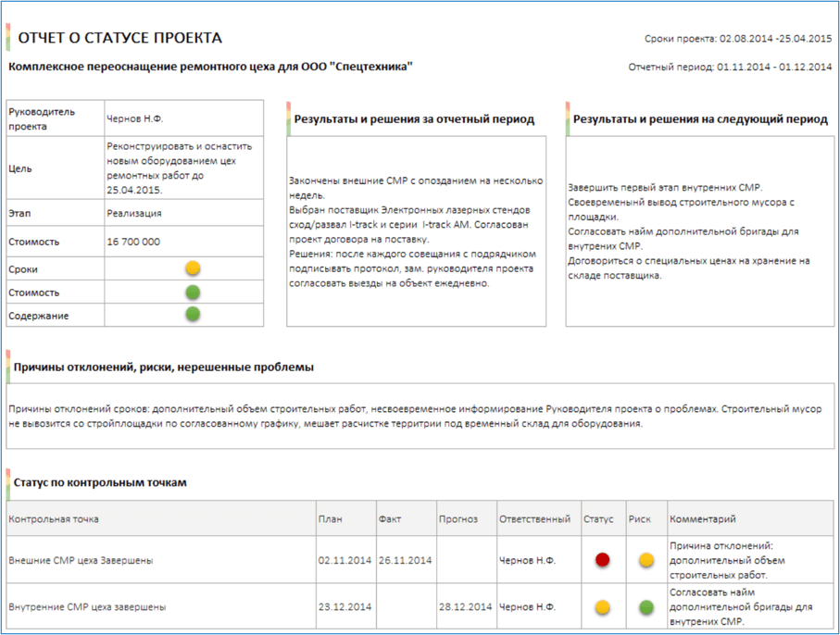Select the "Отчетный период: 01.11.2014 - 01.12.2014" line
This screenshot has height=635, width=840.
click(x=730, y=67)
